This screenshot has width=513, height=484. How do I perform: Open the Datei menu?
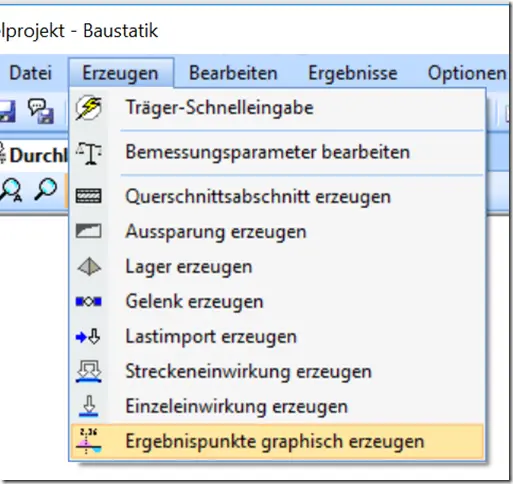(x=31, y=73)
